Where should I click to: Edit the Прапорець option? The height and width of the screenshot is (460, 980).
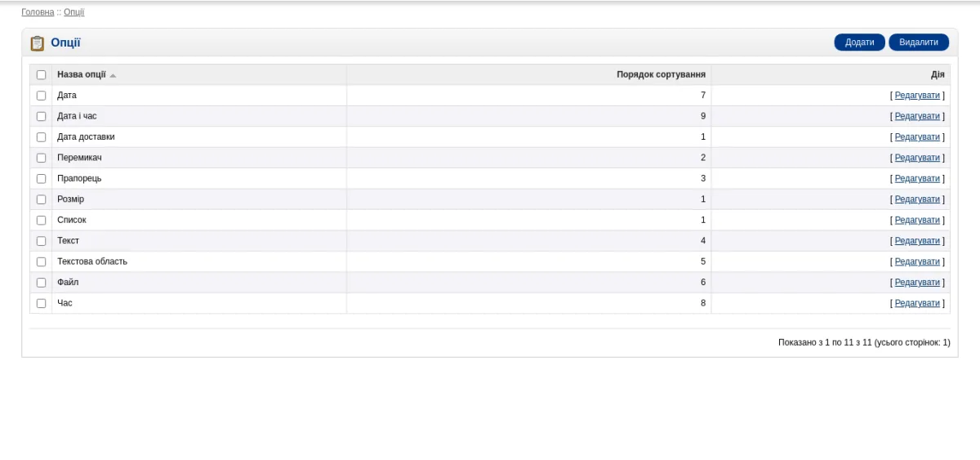point(917,178)
